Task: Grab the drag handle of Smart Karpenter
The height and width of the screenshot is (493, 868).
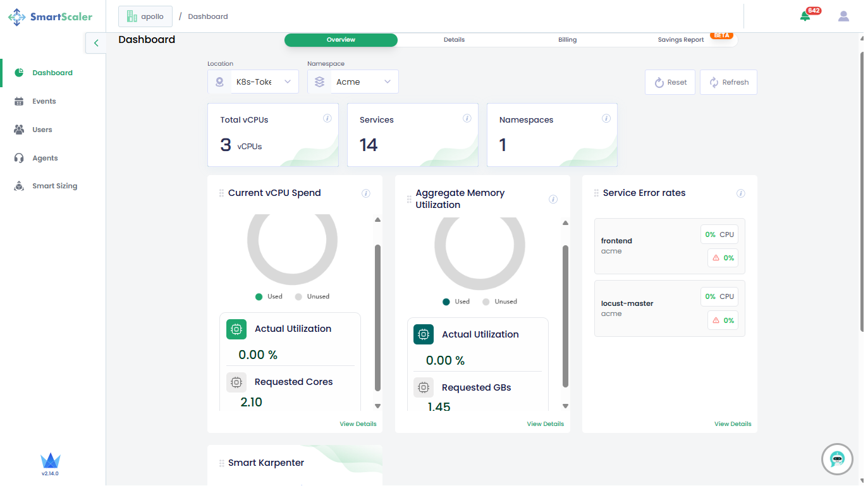Action: (221, 463)
